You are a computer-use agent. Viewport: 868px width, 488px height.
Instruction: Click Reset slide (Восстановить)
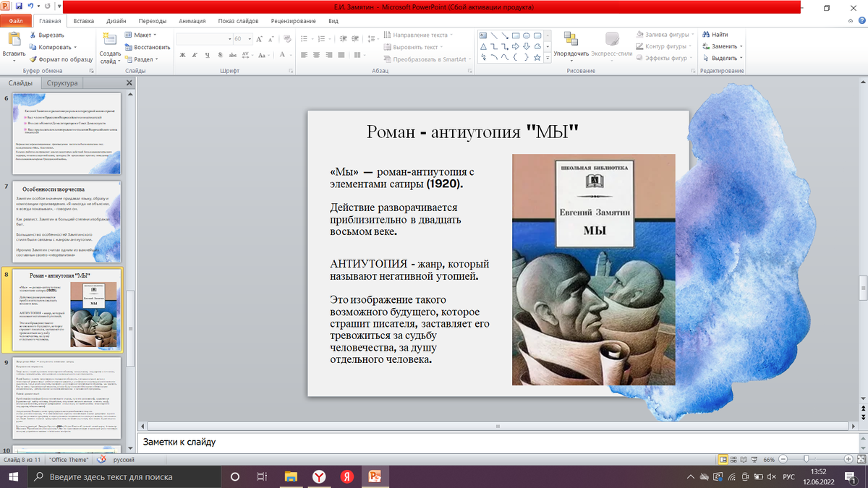(147, 47)
